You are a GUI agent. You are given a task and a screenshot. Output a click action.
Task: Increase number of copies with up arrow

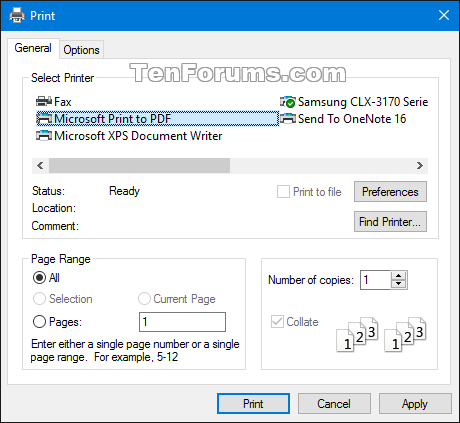click(398, 276)
